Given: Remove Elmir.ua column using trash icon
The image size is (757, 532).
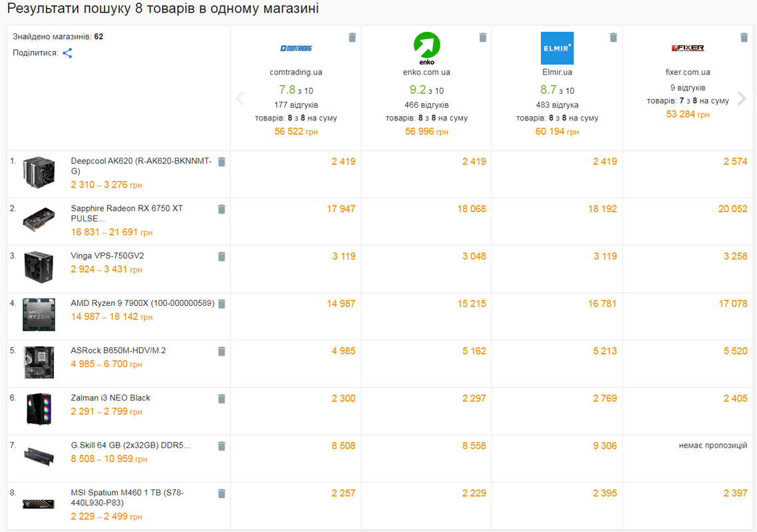Looking at the screenshot, I should pos(613,37).
